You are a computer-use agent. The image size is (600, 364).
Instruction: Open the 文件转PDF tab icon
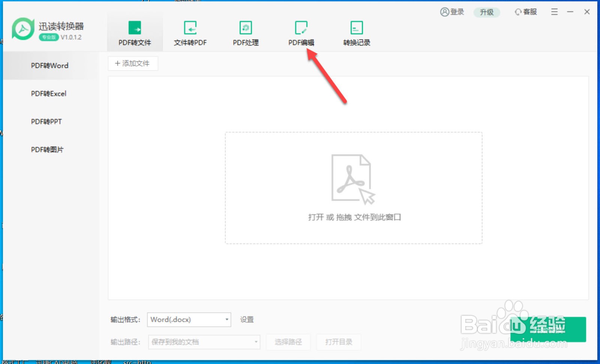[x=190, y=28]
